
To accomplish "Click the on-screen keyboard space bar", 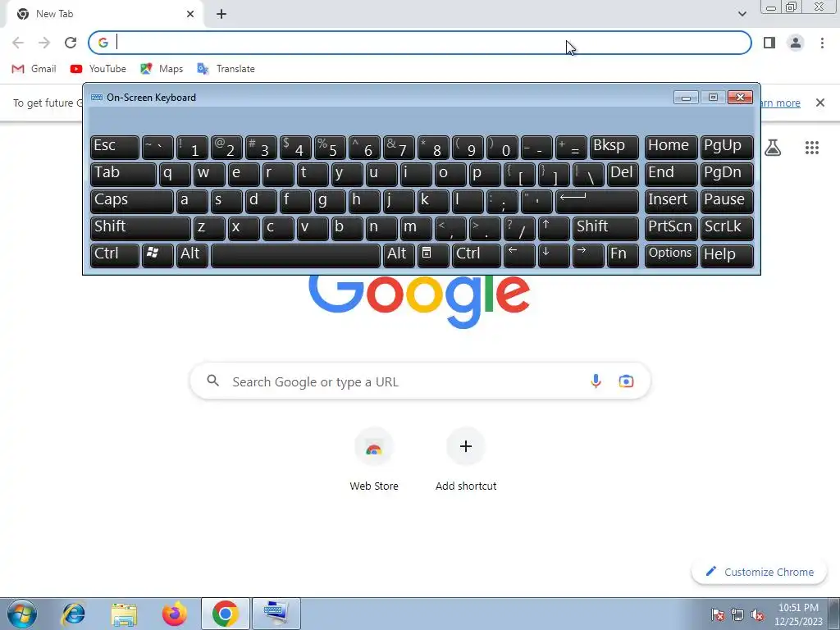I will (x=295, y=255).
